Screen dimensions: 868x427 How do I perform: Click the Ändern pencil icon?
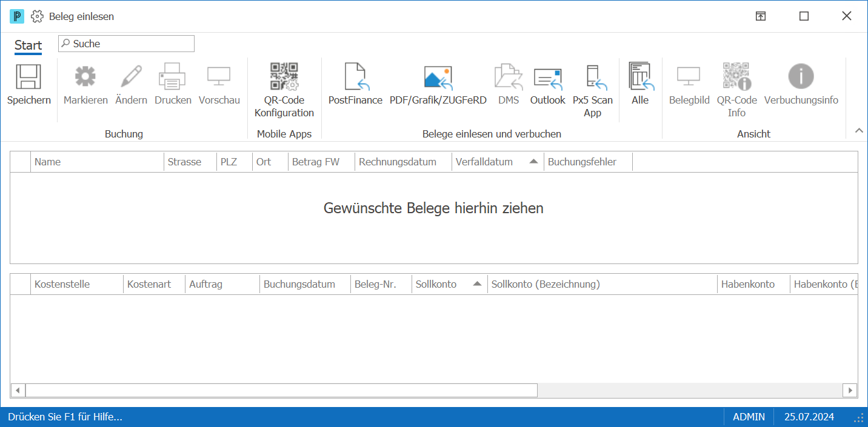[131, 77]
